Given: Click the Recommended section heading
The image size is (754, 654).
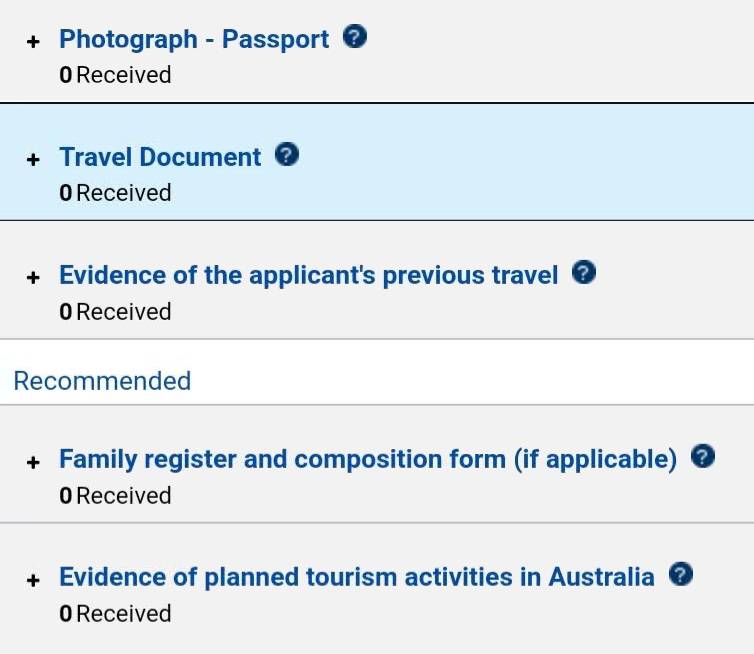Looking at the screenshot, I should point(102,381).
